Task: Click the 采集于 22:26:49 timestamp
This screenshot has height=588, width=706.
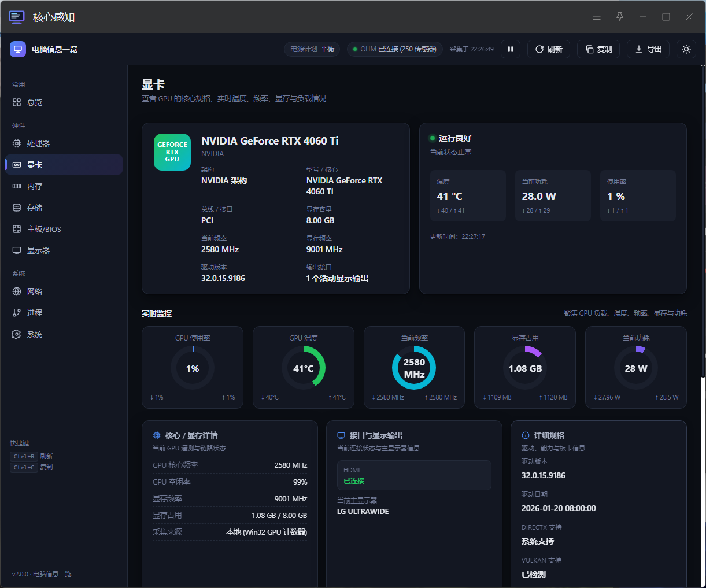Action: point(472,49)
